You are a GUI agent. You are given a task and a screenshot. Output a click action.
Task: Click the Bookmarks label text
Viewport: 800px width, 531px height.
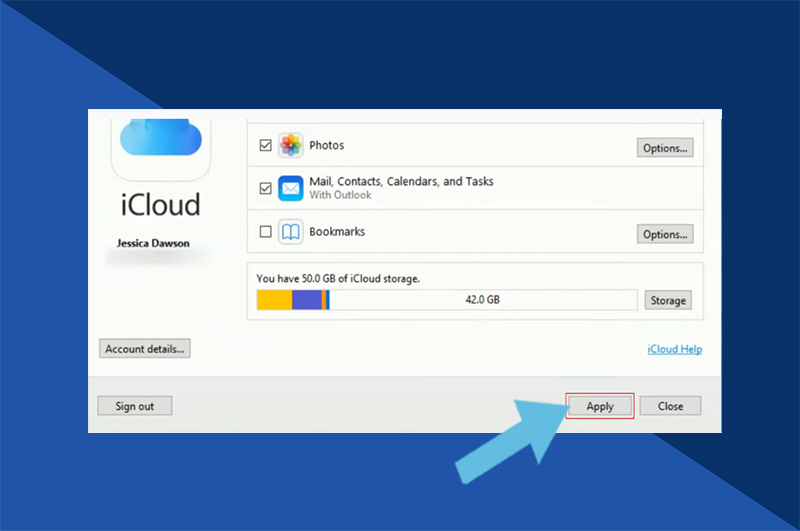[x=337, y=232]
